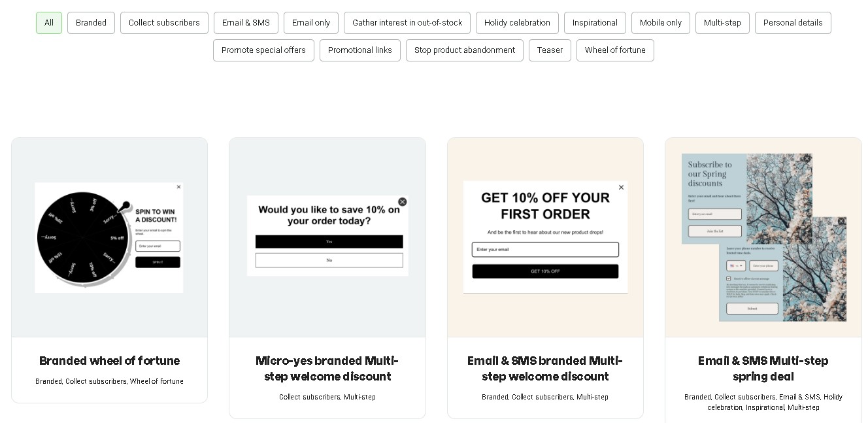The image size is (868, 423).
Task: Close the Spring discounts email step preview
Action: [x=806, y=158]
